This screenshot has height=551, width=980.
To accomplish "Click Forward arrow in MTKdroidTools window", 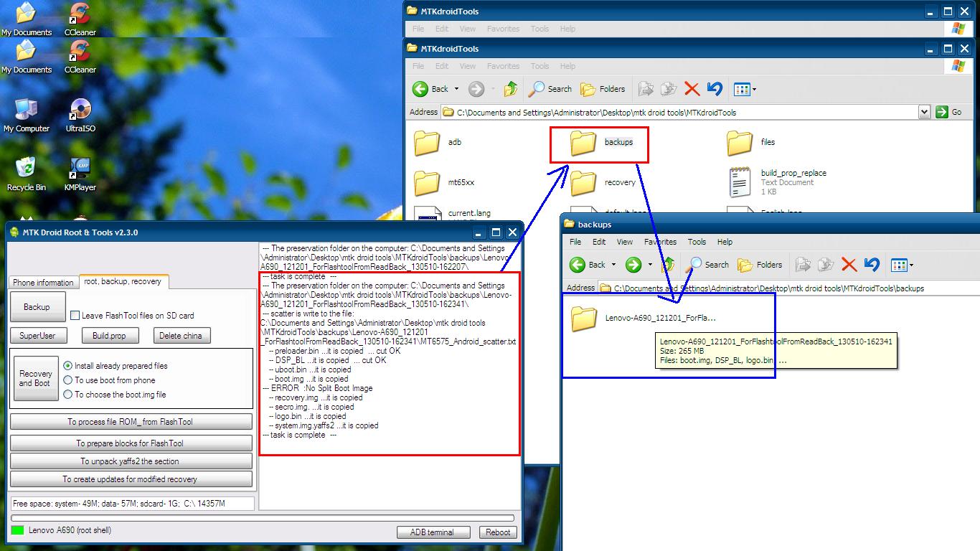I will pyautogui.click(x=476, y=89).
